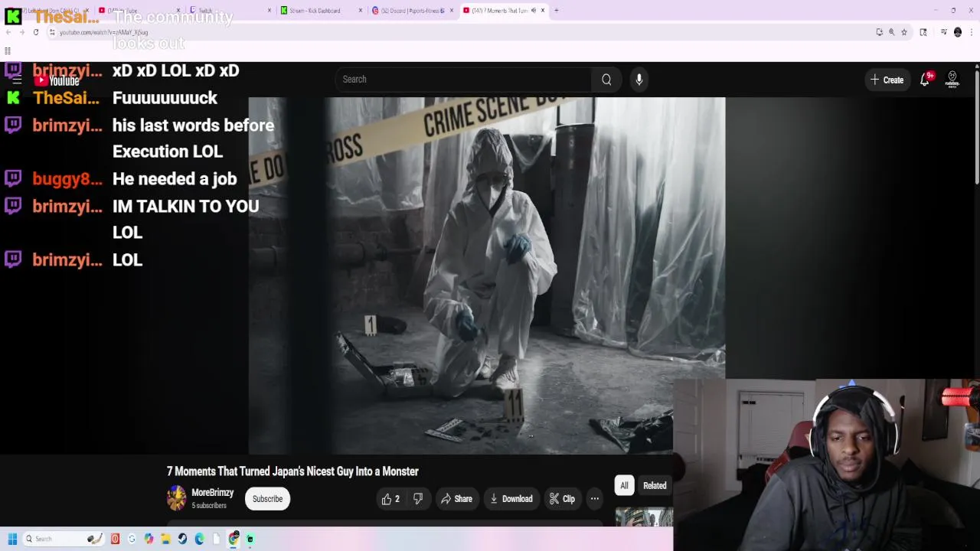The width and height of the screenshot is (980, 551).
Task: Open browser zoom magnifier icon
Action: click(891, 32)
